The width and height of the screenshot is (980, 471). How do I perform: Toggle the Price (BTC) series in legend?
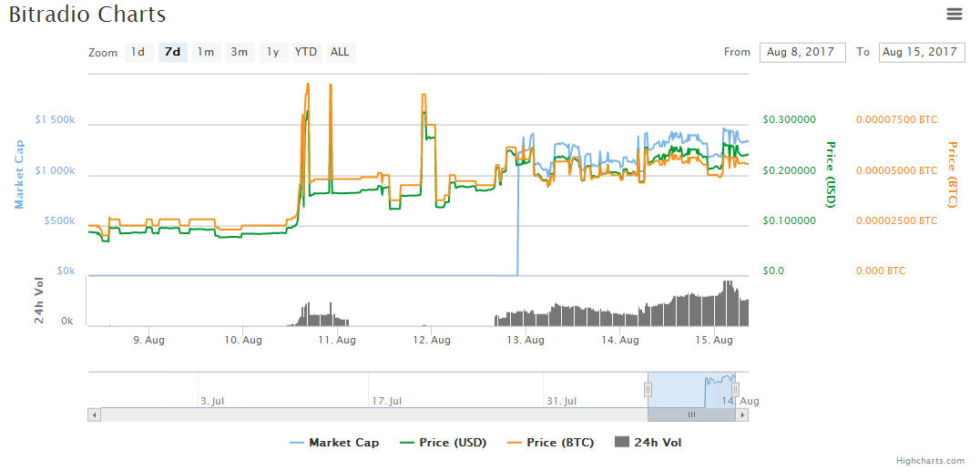click(550, 443)
